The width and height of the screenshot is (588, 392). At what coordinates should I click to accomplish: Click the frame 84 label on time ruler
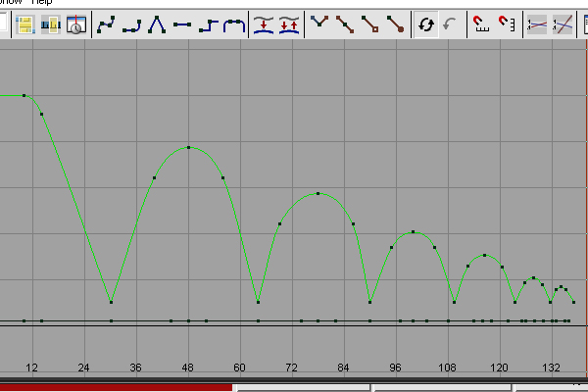pos(343,367)
